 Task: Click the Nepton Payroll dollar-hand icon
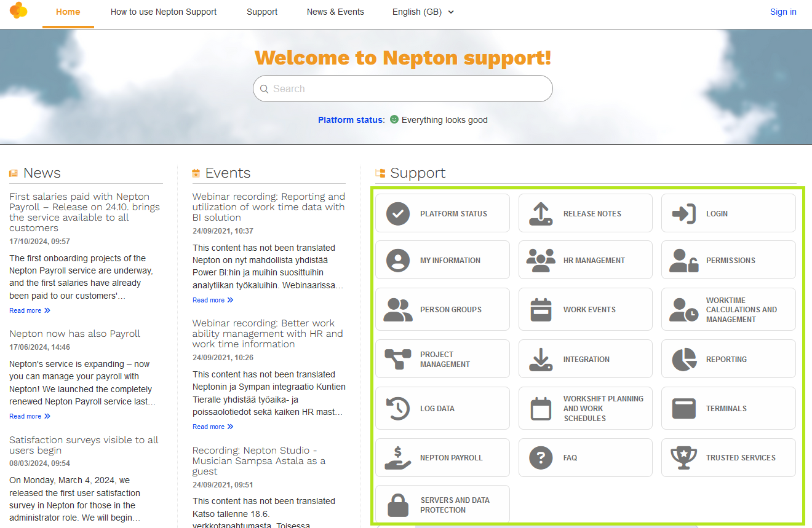[398, 458]
